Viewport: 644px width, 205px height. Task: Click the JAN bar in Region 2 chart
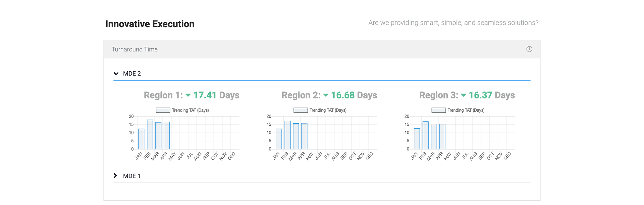(279, 139)
